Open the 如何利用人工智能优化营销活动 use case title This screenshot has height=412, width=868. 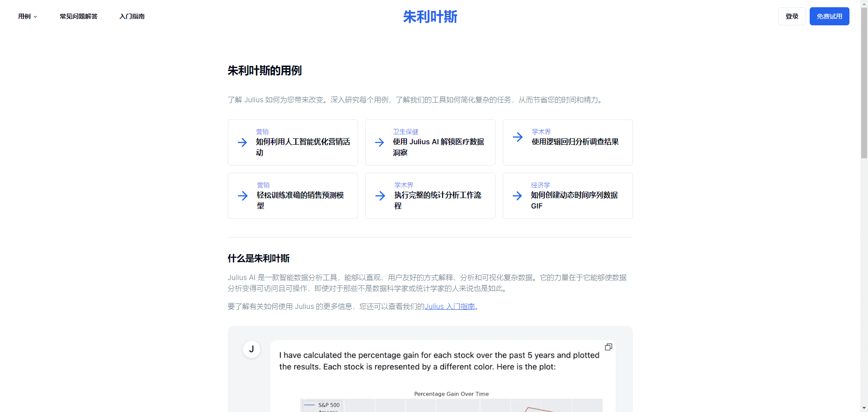click(x=303, y=147)
